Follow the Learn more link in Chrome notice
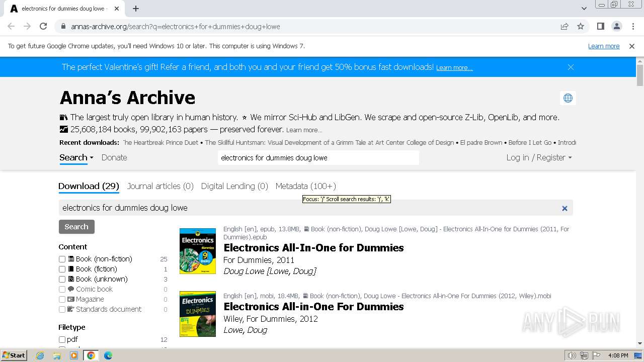Image resolution: width=644 pixels, height=362 pixels. point(604,46)
